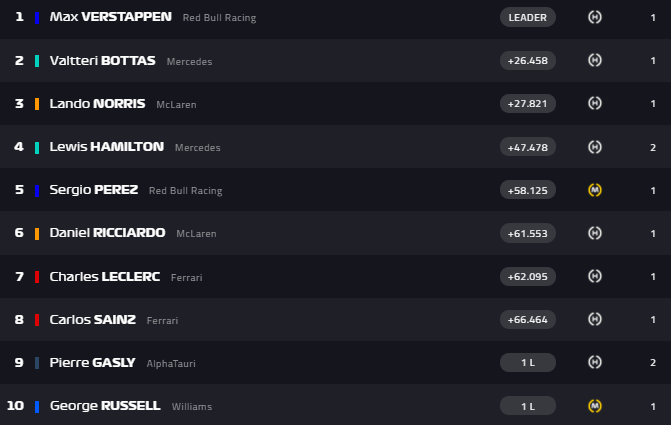Click Hamilton's hard tyre icon

(595, 147)
